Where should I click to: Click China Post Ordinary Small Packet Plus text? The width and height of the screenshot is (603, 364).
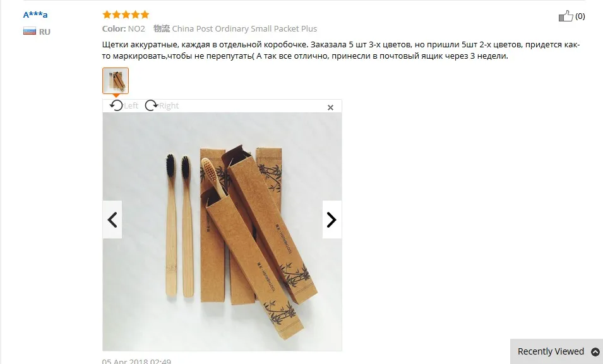click(244, 29)
